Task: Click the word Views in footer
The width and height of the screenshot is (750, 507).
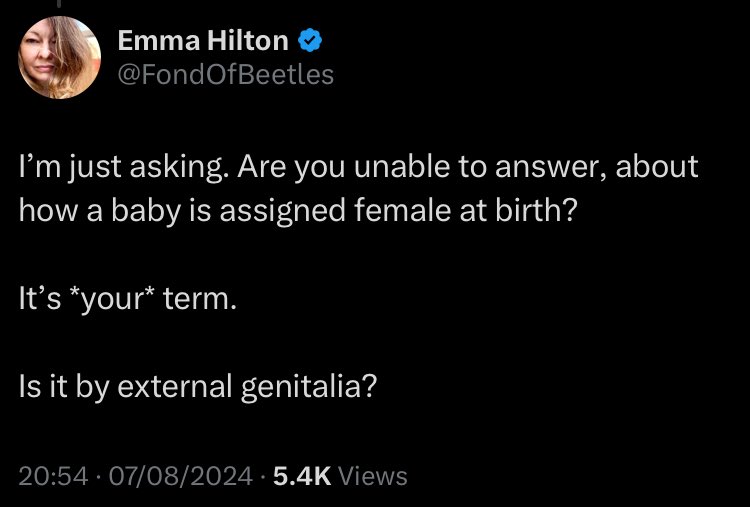Action: tap(373, 476)
